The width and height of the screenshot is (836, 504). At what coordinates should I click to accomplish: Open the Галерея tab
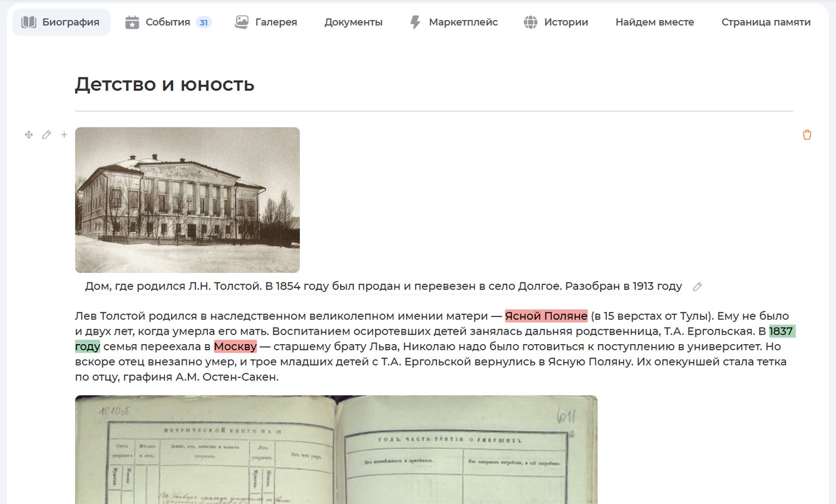pos(266,22)
